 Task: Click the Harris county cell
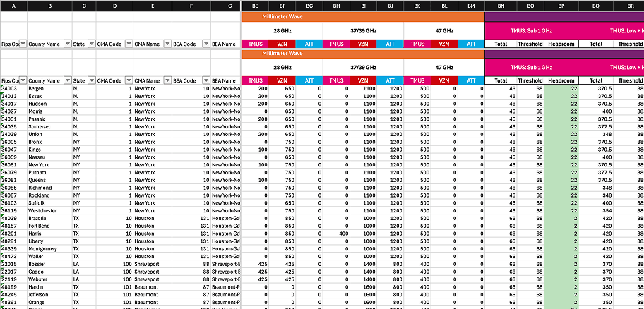[49, 234]
